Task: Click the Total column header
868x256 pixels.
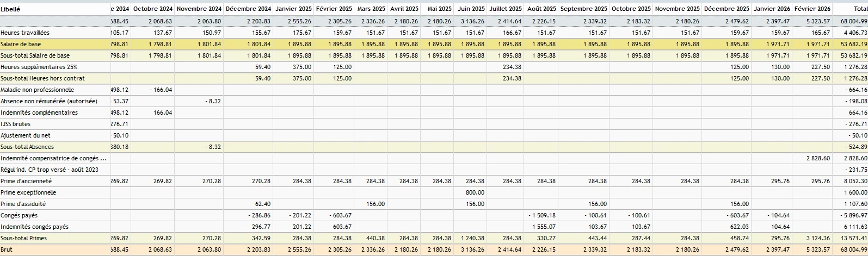Action: (x=860, y=9)
